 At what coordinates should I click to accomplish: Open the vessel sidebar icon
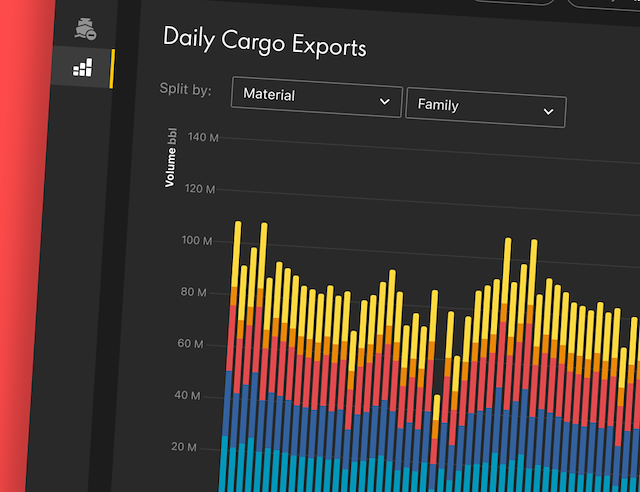[85, 29]
